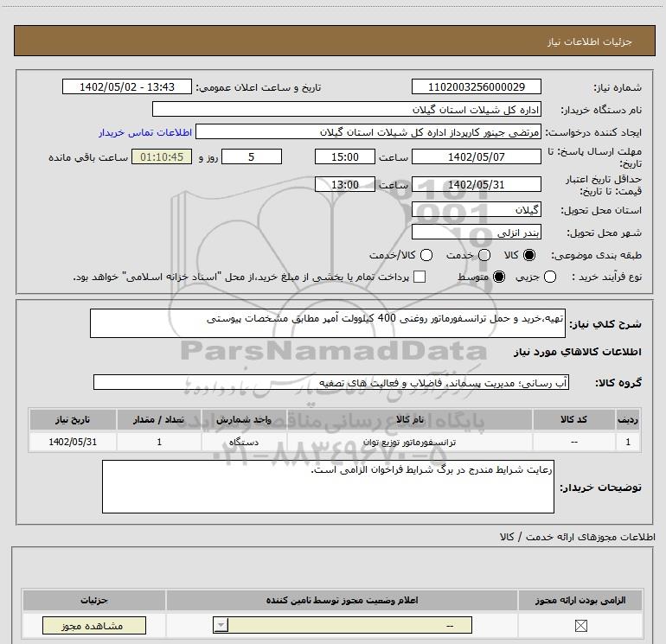Toggle the Islamic treasury payment checkbox
This screenshot has width=666, height=644.
pos(419,277)
